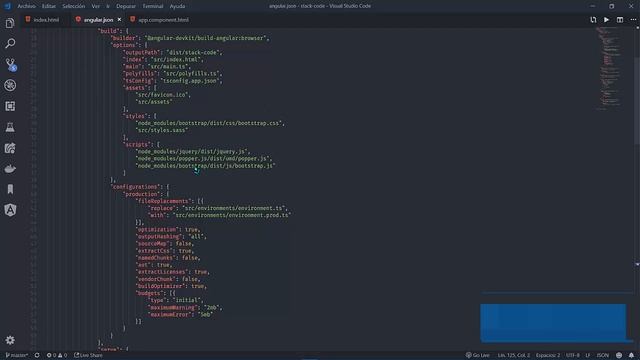The width and height of the screenshot is (640, 360).
Task: Open the Bookmarks icon in activity bar
Action: [10, 189]
